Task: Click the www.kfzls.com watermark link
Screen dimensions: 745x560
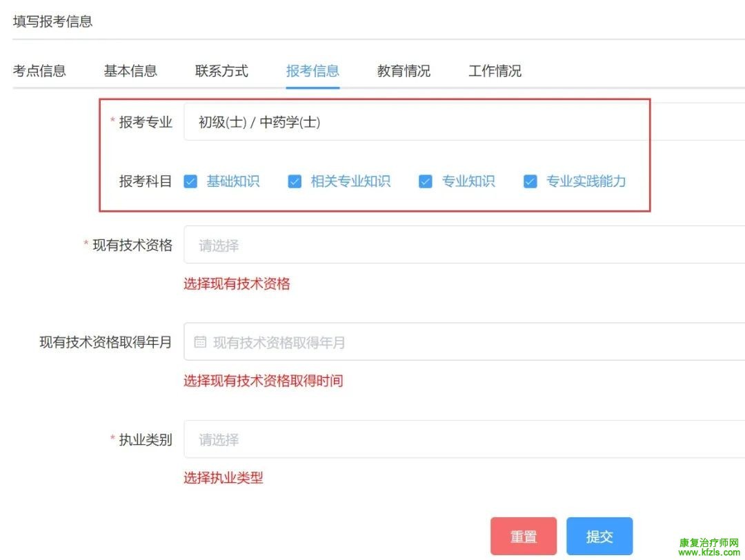Action: 709,552
